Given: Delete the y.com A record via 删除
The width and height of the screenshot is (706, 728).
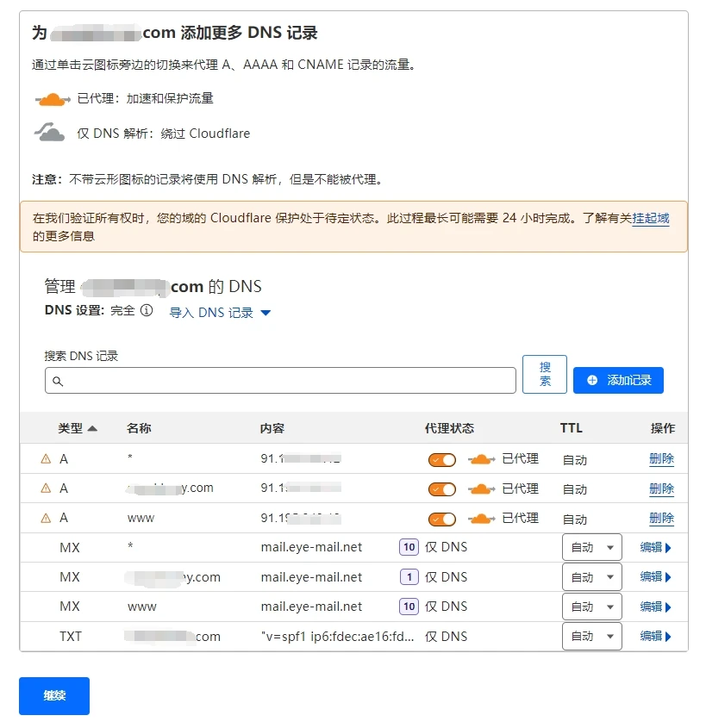Looking at the screenshot, I should pos(661,488).
